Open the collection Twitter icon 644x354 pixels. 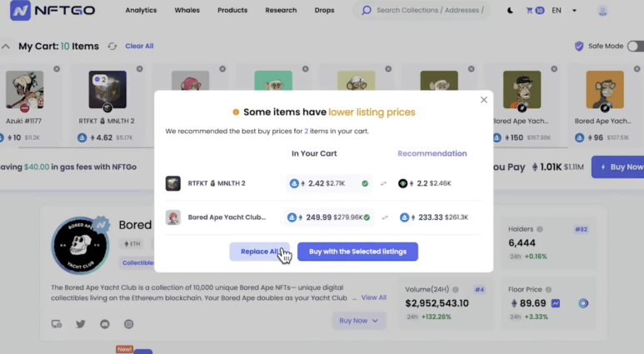(81, 324)
